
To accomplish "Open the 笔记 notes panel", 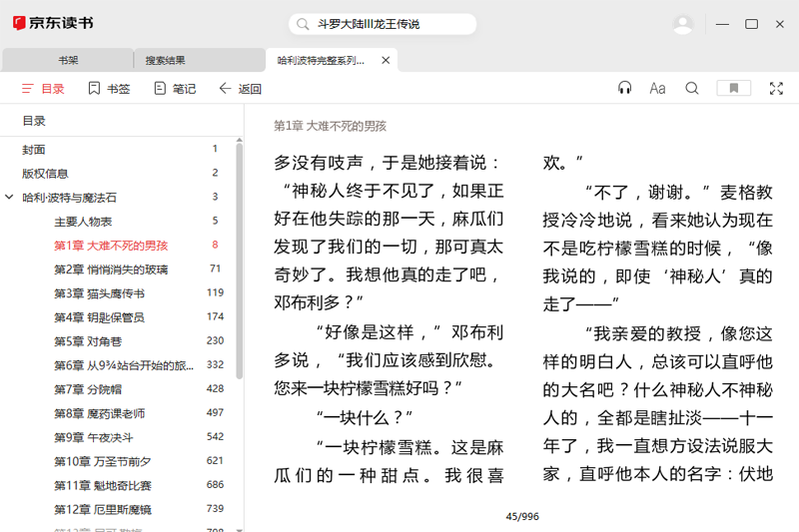I will pos(175,89).
